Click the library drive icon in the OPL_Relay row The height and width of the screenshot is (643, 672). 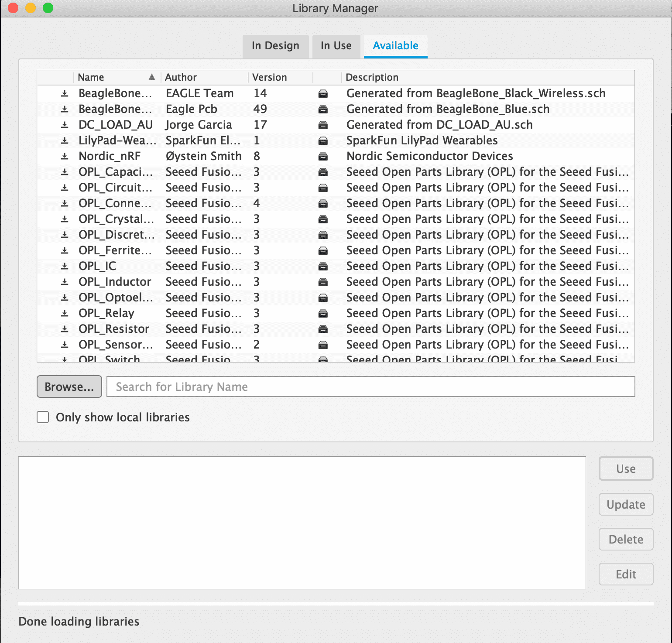pos(323,314)
